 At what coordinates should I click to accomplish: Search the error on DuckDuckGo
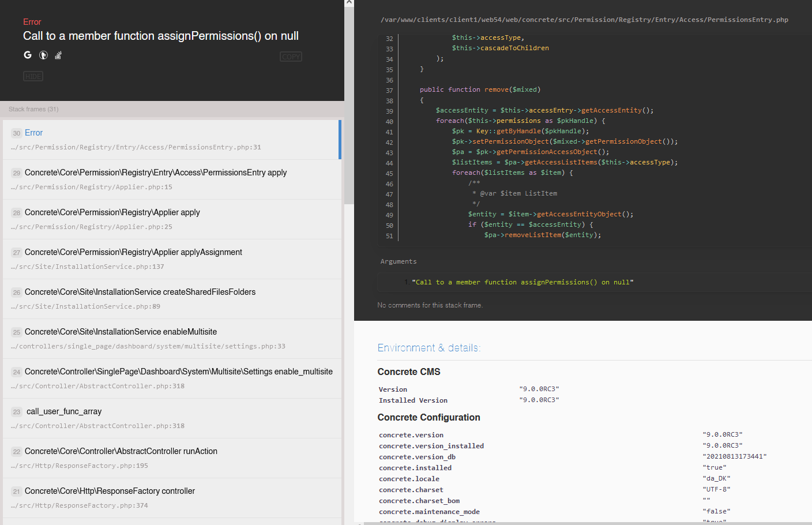(43, 55)
